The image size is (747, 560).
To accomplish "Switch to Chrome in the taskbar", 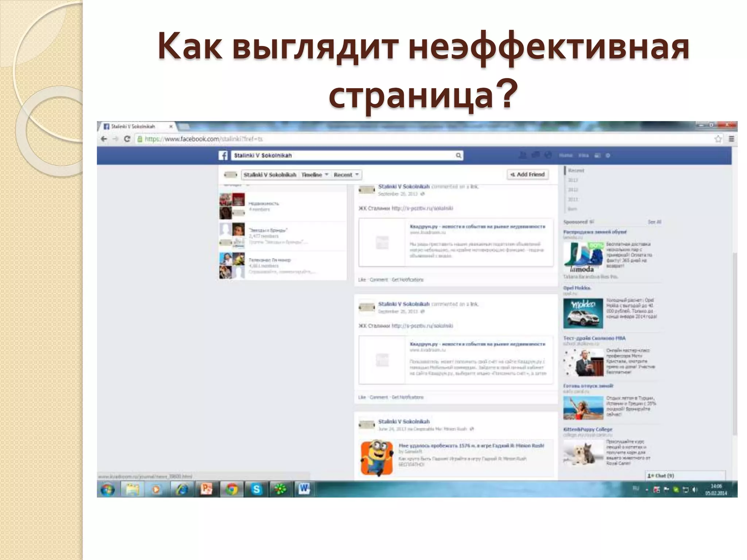I will 231,490.
